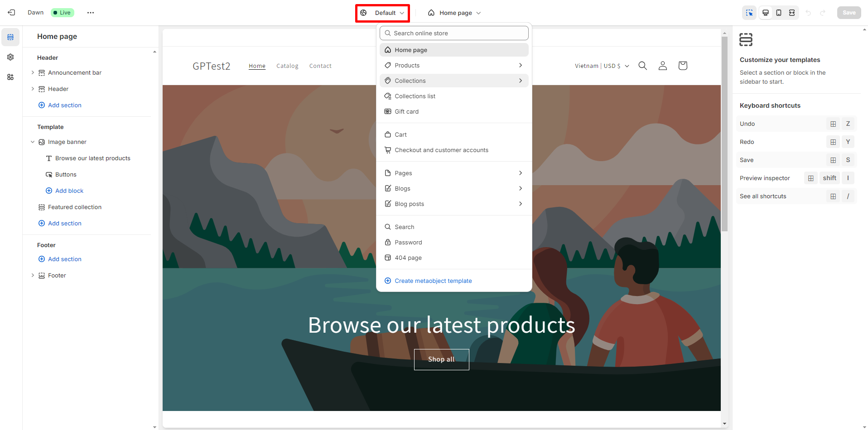Collapse the Image banner section

[x=32, y=142]
